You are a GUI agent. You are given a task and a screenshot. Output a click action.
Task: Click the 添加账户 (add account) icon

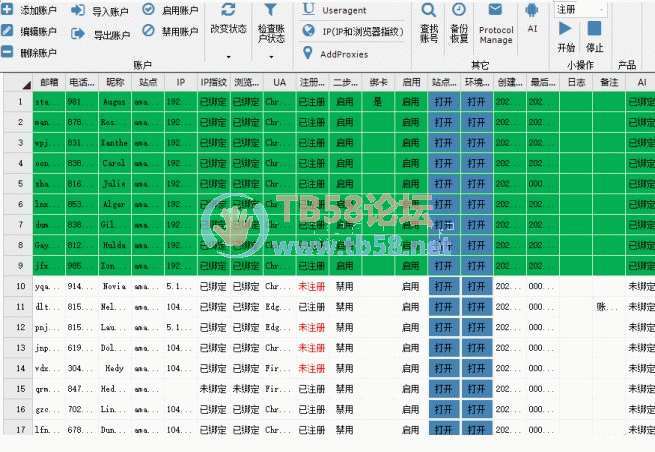pos(10,10)
